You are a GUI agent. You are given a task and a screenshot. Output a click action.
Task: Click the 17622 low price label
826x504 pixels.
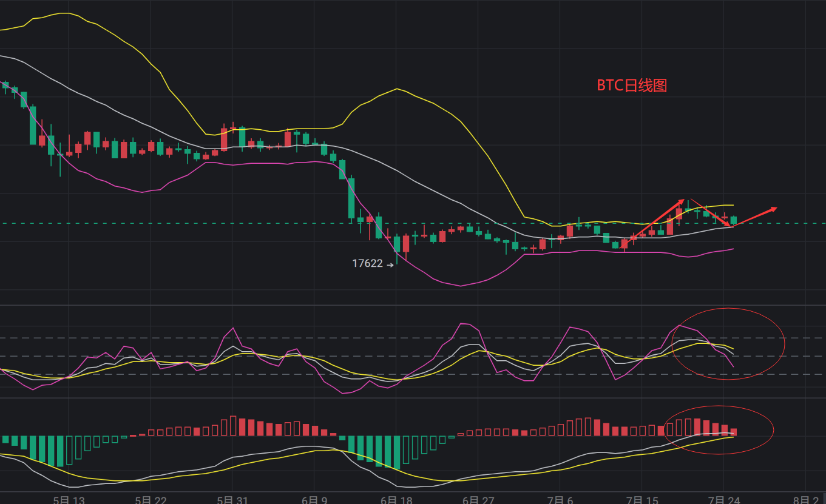367,264
